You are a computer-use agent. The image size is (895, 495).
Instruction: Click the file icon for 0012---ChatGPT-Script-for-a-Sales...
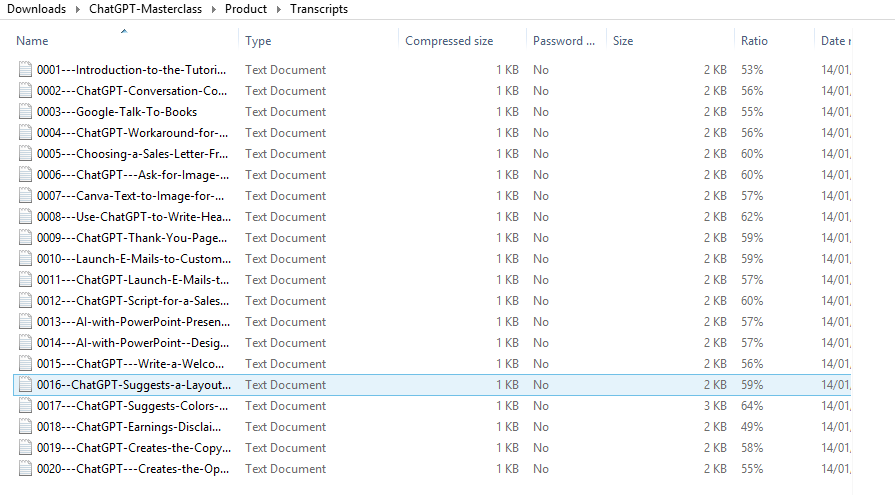[25, 301]
